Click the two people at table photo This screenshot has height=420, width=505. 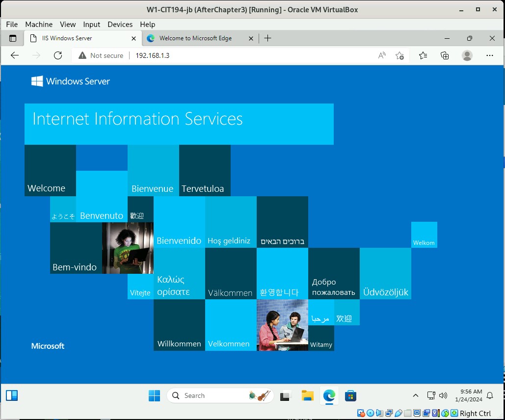[283, 325]
